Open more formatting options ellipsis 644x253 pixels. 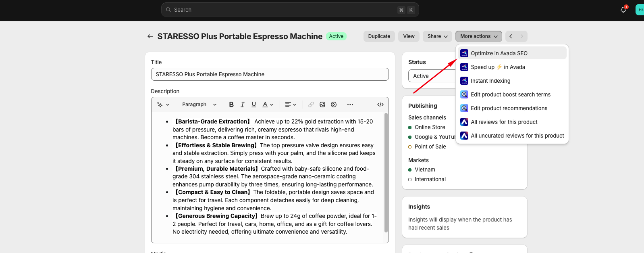(350, 105)
